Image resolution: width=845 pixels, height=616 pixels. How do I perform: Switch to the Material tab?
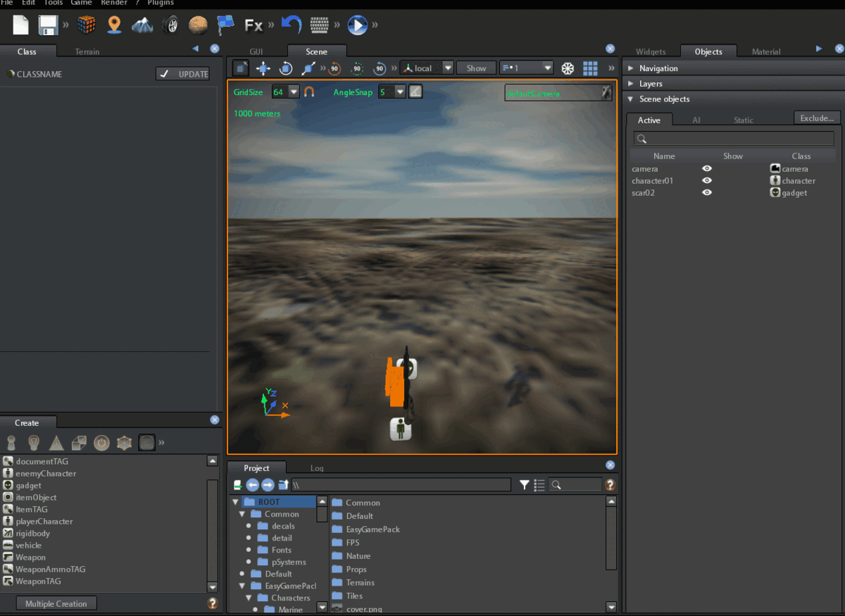point(766,51)
